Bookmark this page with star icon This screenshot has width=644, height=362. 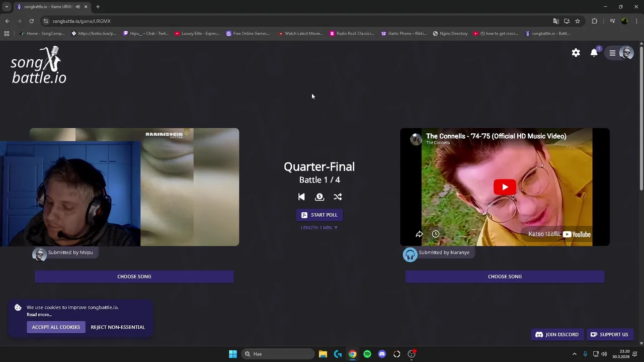point(578,21)
